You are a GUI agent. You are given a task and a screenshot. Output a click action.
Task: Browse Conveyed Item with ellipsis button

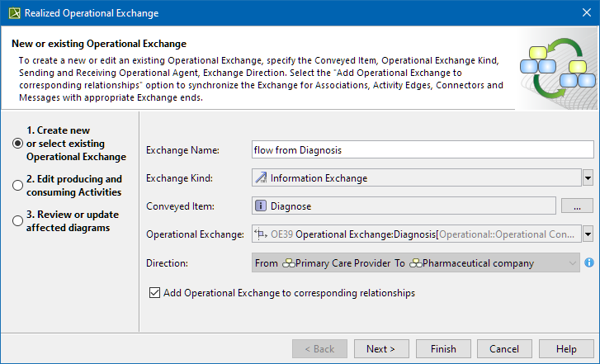click(577, 206)
